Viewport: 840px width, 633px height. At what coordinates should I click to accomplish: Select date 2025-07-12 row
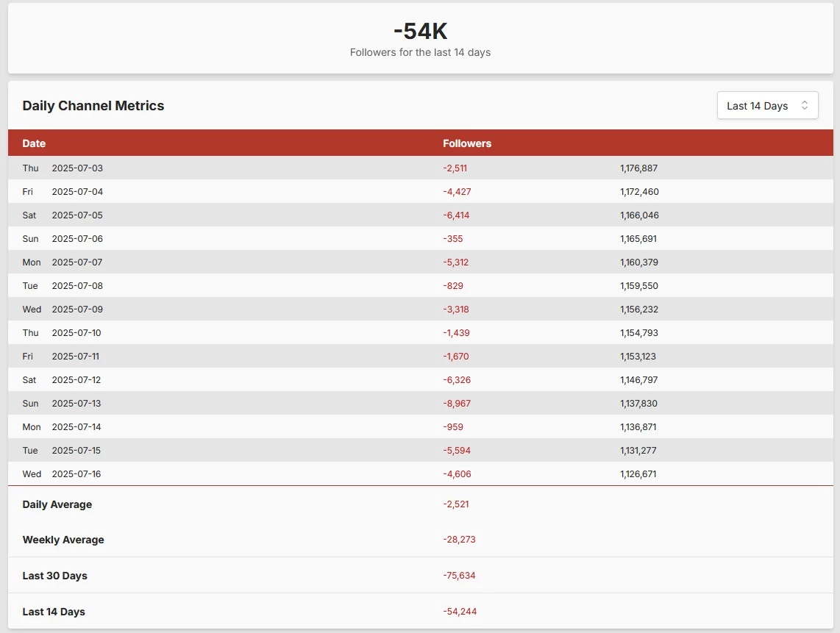[x=421, y=380]
